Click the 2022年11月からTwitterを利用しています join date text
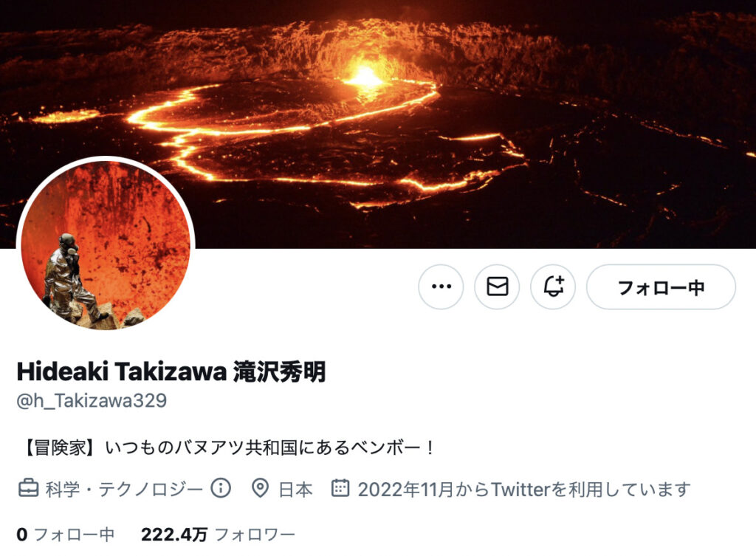The width and height of the screenshot is (756, 556). tap(524, 489)
